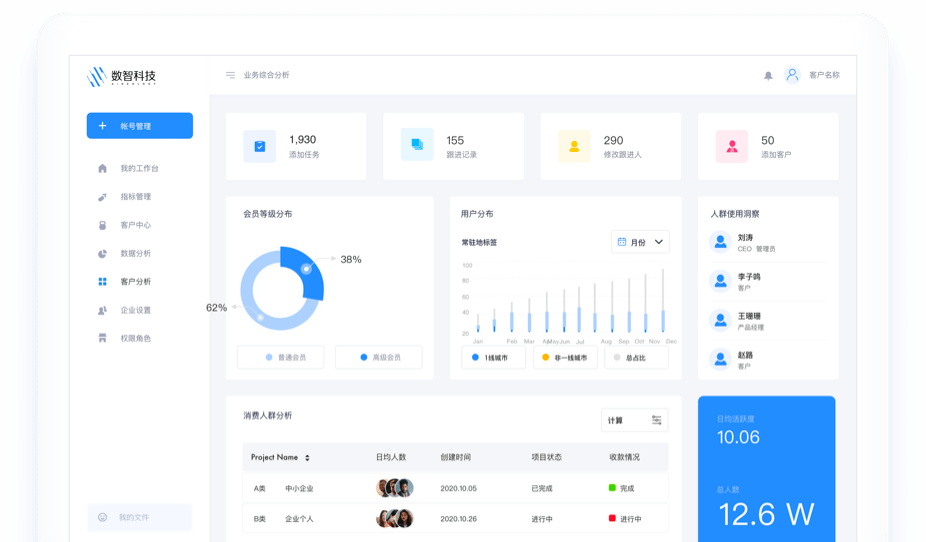The height and width of the screenshot is (542, 926).
Task: Click the icon beside 指标管理
Action: 102,197
